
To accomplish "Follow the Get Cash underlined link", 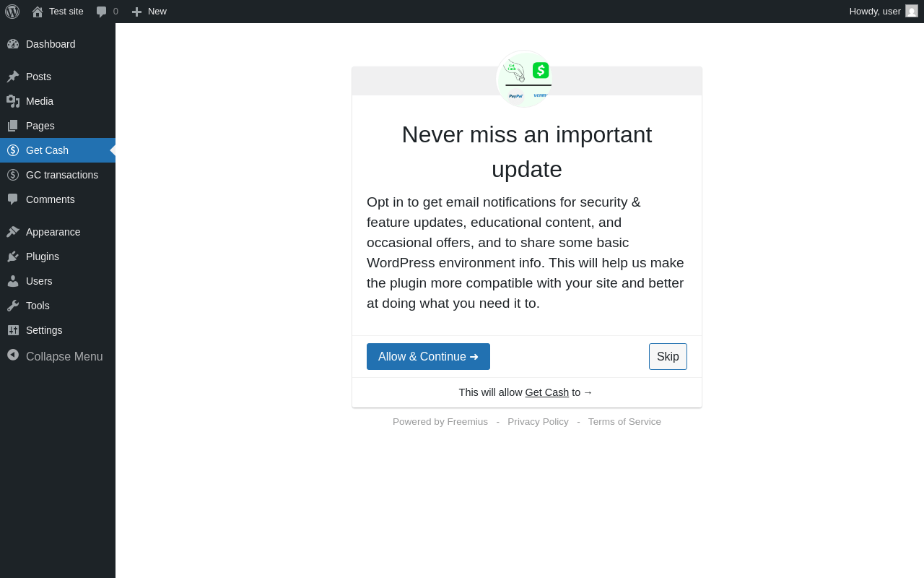I will [x=547, y=392].
